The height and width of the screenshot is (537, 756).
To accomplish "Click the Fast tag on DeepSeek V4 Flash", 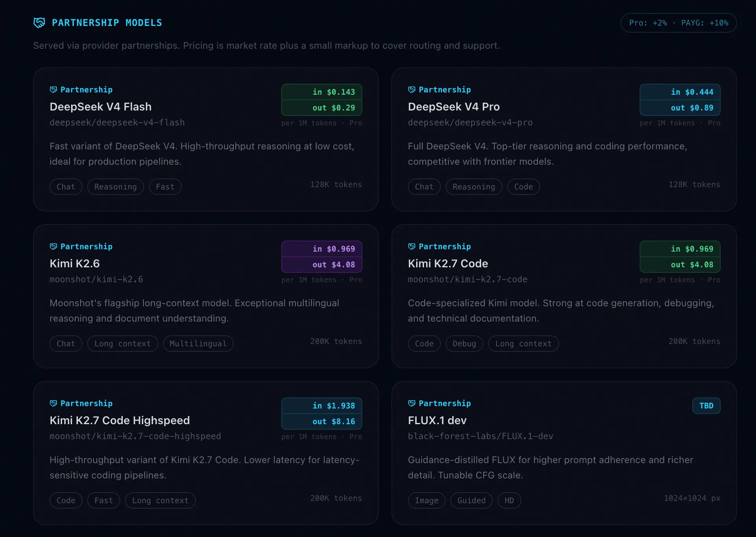I will pyautogui.click(x=165, y=187).
